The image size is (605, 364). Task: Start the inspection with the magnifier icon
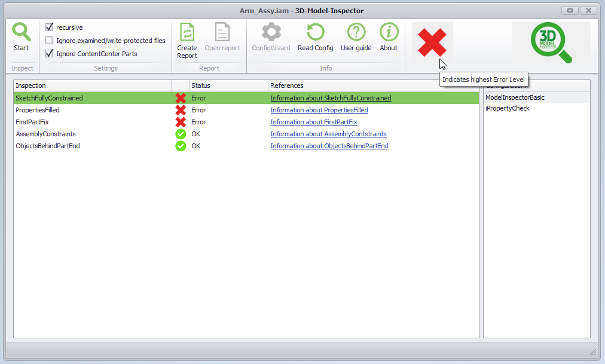click(x=21, y=32)
